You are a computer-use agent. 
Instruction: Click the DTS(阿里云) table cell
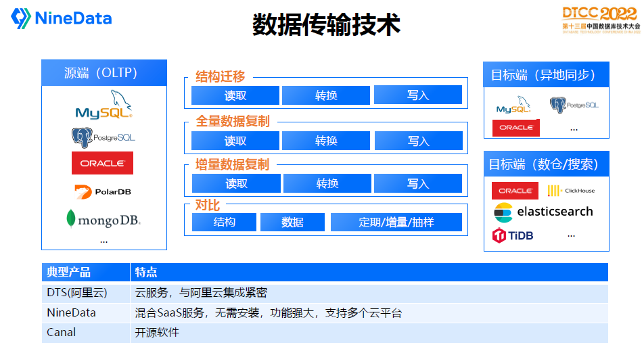[x=86, y=293]
